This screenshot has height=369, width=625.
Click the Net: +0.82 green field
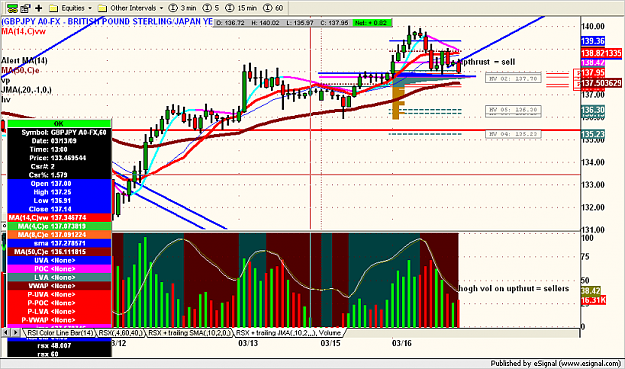coord(371,23)
